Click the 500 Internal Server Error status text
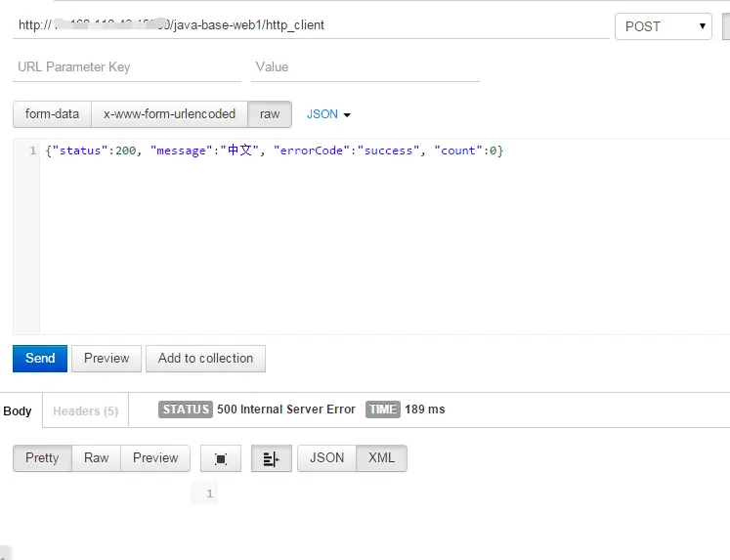Viewport: 730px width, 560px height. point(286,409)
